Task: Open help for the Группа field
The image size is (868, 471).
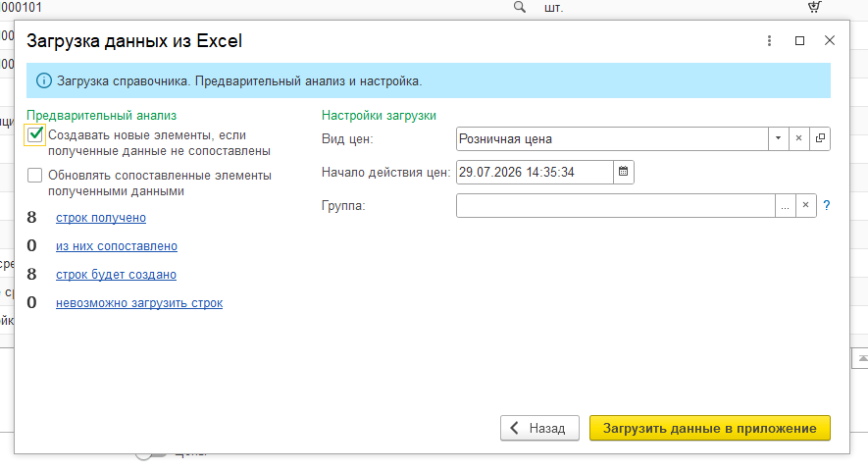Action: [827, 206]
